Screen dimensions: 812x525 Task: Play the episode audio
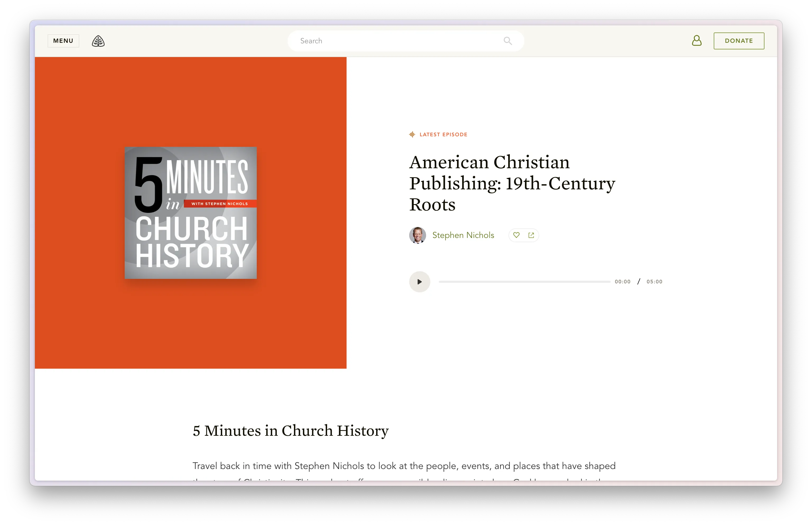click(x=419, y=282)
